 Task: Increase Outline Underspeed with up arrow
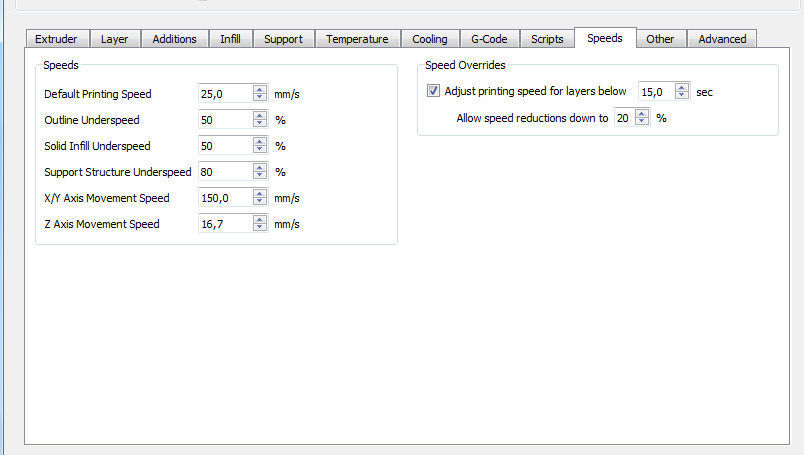[260, 115]
